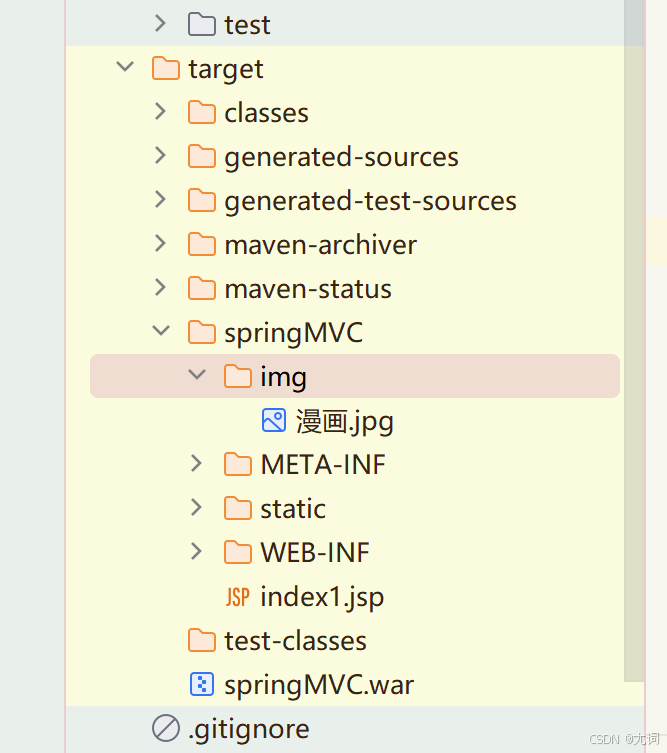Click the target folder icon

(166, 68)
